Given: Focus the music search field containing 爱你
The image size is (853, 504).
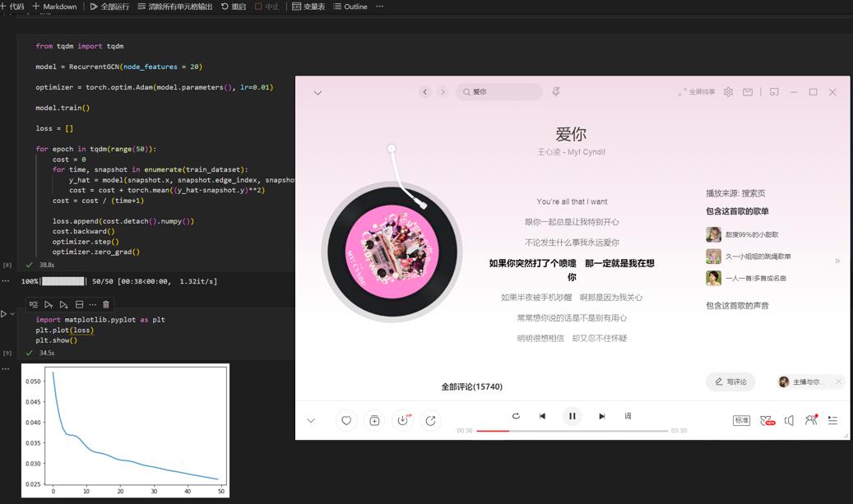Looking at the screenshot, I should 499,92.
